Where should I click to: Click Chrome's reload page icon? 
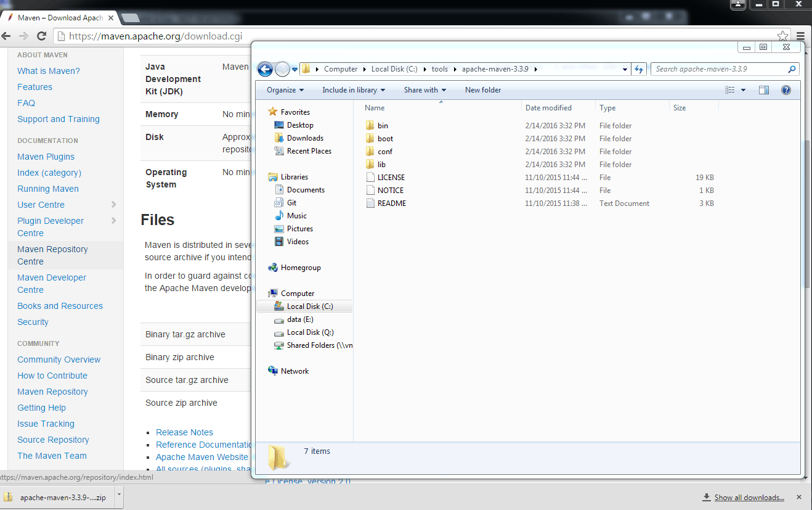tap(42, 36)
